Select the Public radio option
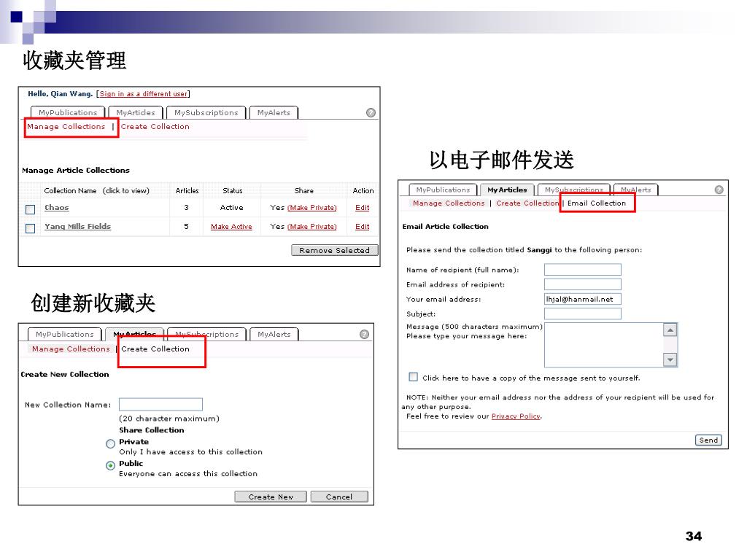The width and height of the screenshot is (747, 560). (x=111, y=465)
